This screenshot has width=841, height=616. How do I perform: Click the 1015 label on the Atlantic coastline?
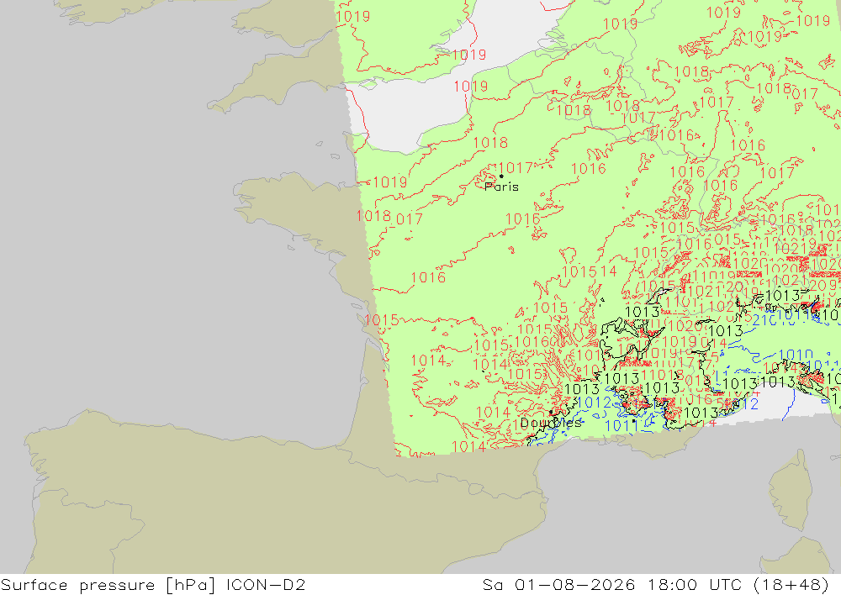click(381, 320)
